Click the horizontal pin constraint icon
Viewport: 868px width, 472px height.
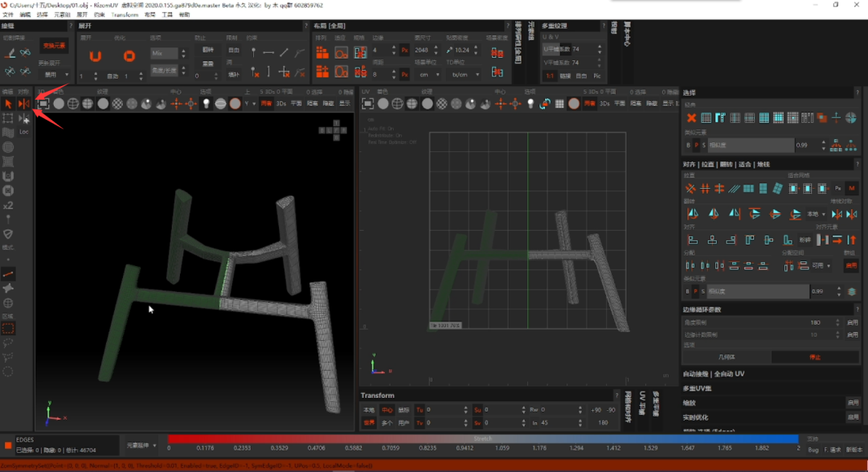(268, 52)
